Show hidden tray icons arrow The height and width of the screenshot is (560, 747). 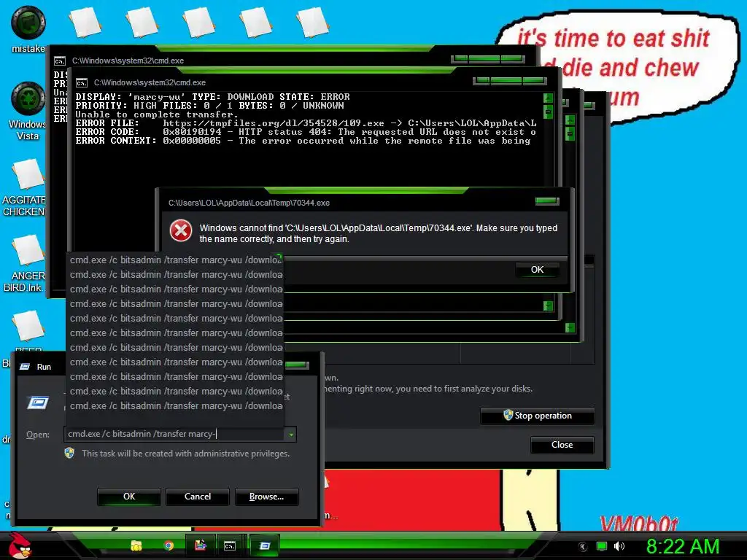tap(583, 547)
